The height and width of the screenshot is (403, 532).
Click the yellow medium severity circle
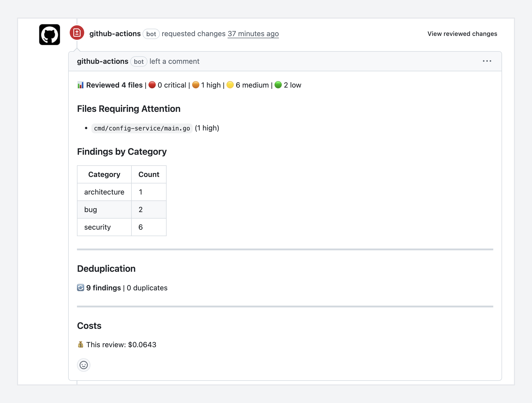[x=230, y=85]
